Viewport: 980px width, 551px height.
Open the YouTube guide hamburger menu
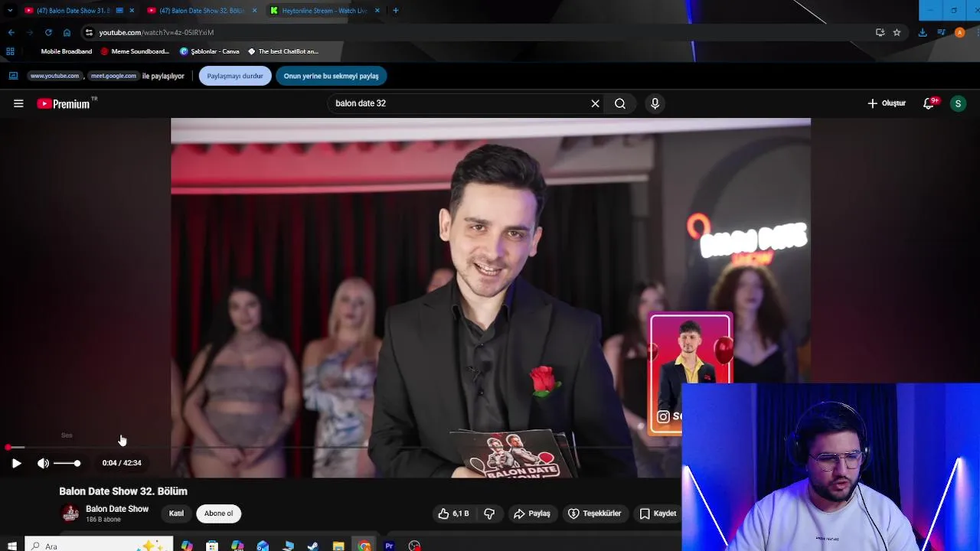click(x=18, y=103)
